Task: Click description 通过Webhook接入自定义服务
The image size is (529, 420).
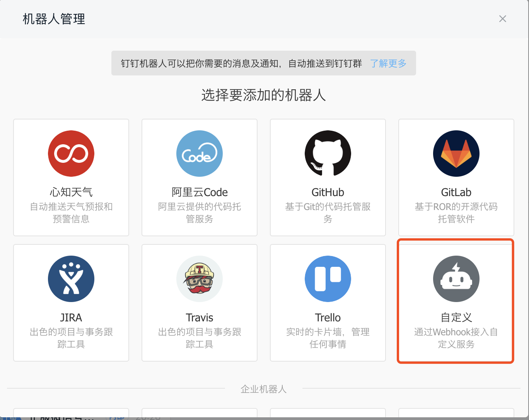Action: click(456, 338)
